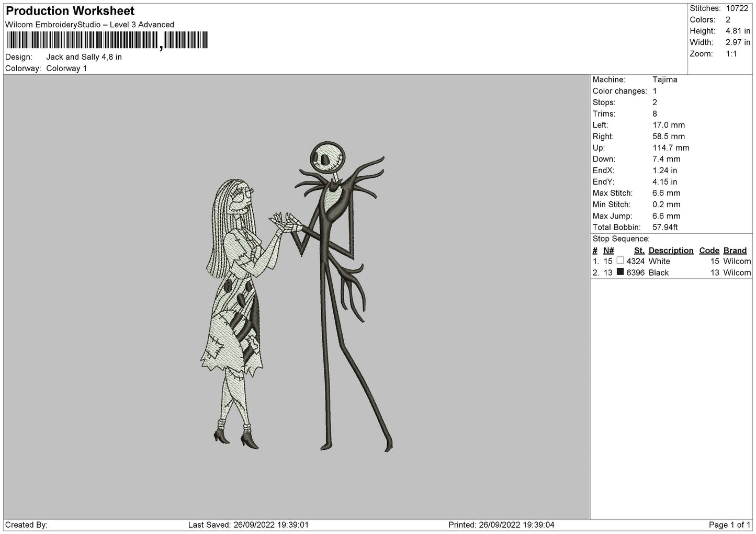Select the Min Stitch value '0.2 mm'
Screen dimensions: 756x534
click(x=667, y=204)
